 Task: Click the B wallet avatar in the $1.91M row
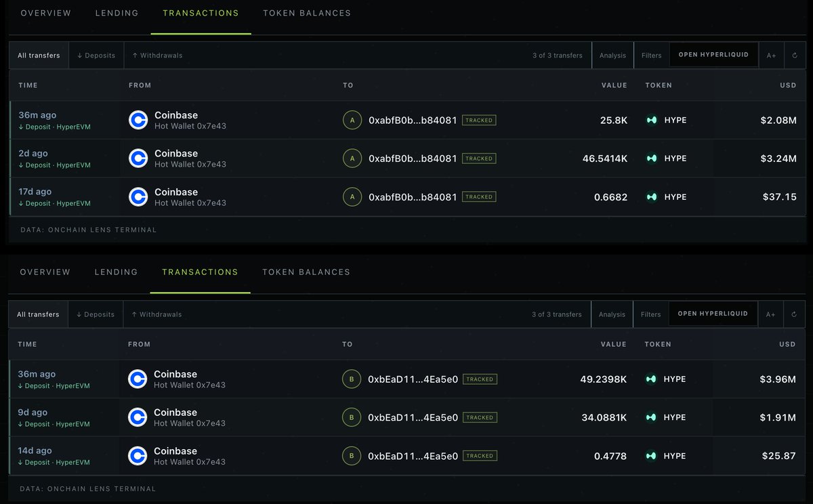[351, 417]
